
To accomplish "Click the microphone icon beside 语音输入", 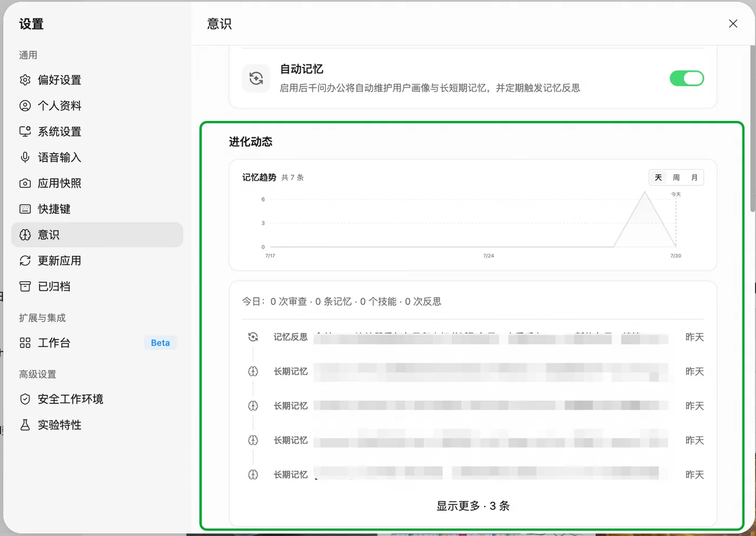I will (x=25, y=158).
